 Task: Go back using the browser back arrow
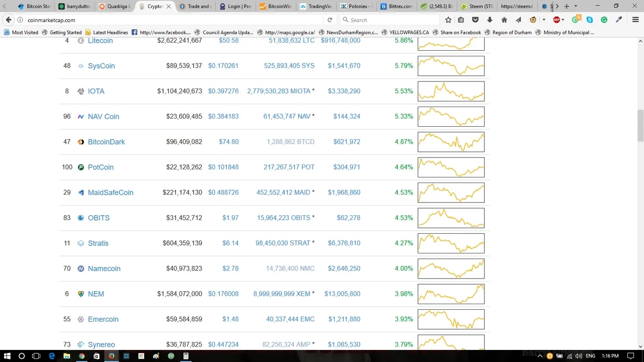pos(9,20)
